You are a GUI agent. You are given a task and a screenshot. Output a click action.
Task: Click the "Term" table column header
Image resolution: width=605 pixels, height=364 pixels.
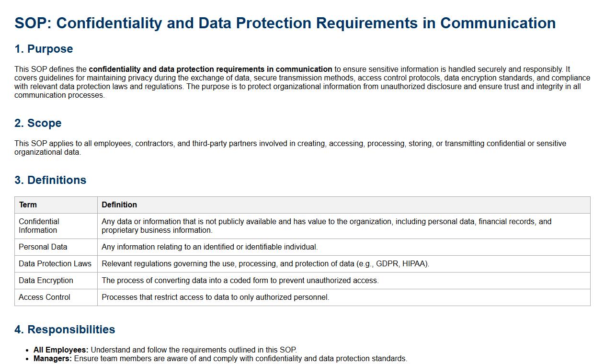point(28,205)
